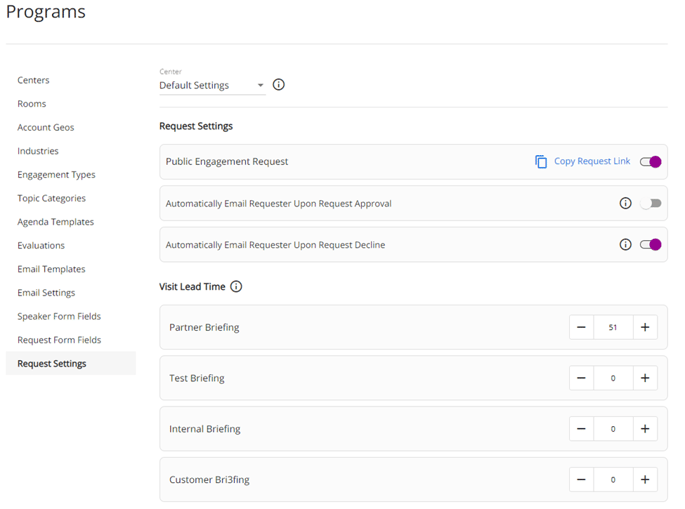Click info icon for Request Decline email
The width and height of the screenshot is (685, 509).
pyautogui.click(x=626, y=244)
